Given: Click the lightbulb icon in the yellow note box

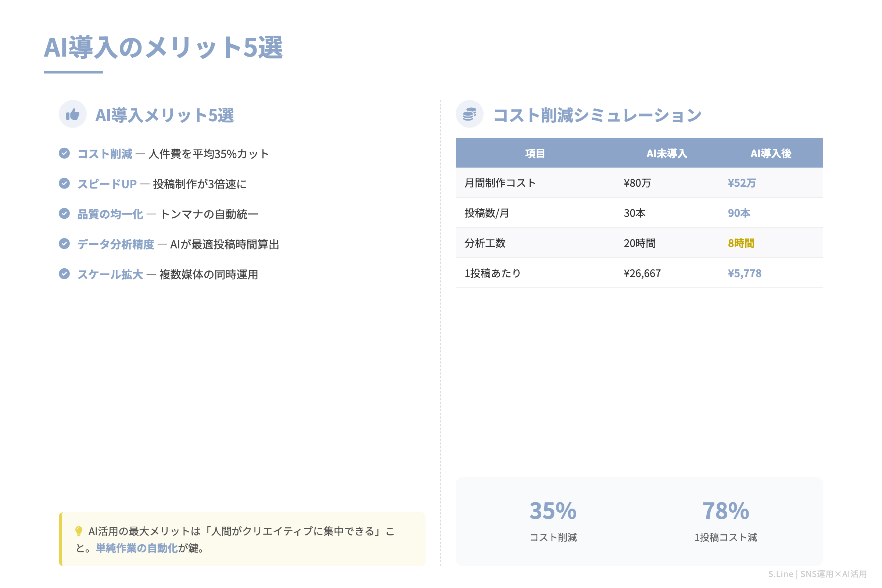Looking at the screenshot, I should click(79, 530).
